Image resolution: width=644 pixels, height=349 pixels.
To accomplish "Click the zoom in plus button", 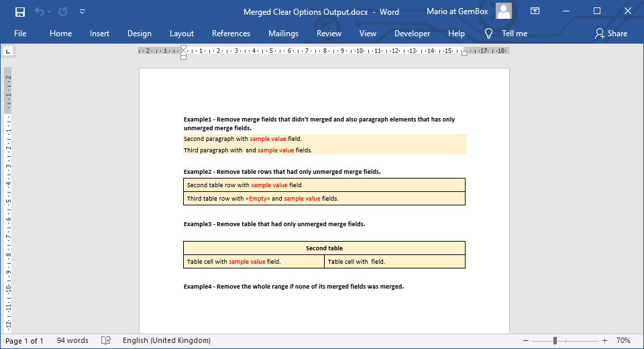I will tap(604, 341).
